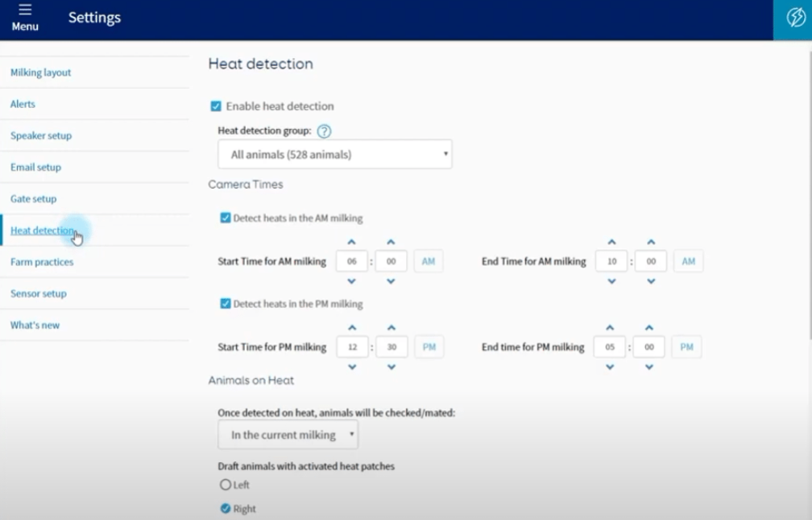Image resolution: width=812 pixels, height=520 pixels.
Task: Decrease minutes of PM milking end time
Action: coord(649,367)
